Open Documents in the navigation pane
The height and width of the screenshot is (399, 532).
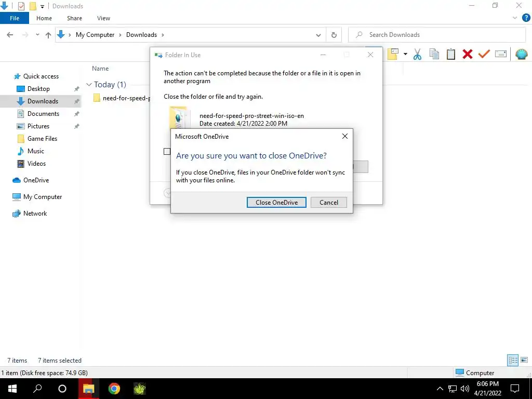[x=43, y=114]
